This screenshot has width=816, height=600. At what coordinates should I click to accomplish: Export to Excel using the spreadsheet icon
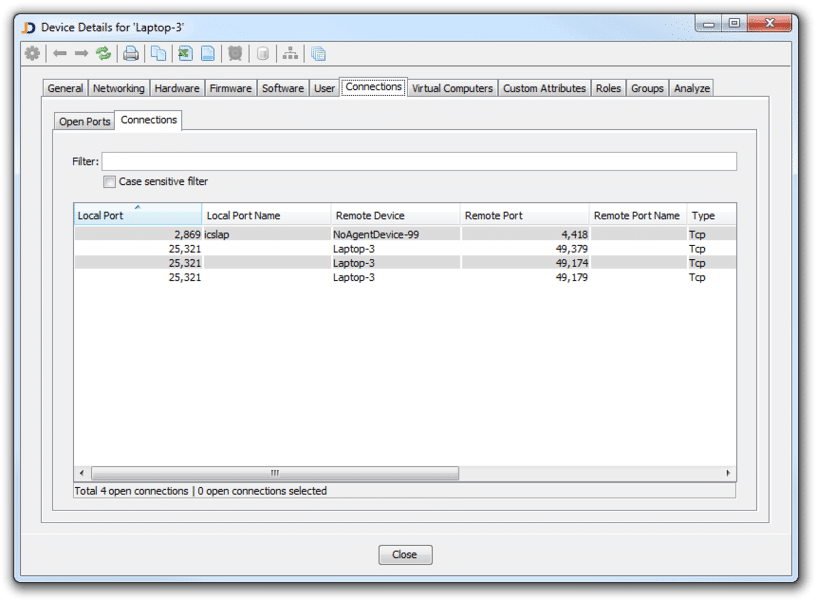coord(185,54)
